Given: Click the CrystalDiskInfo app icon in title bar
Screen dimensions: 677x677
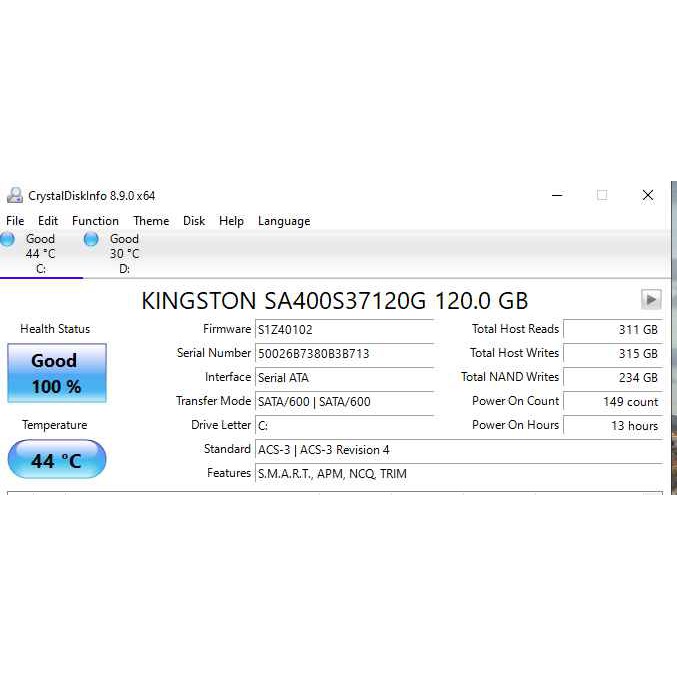Looking at the screenshot, I should pos(14,196).
